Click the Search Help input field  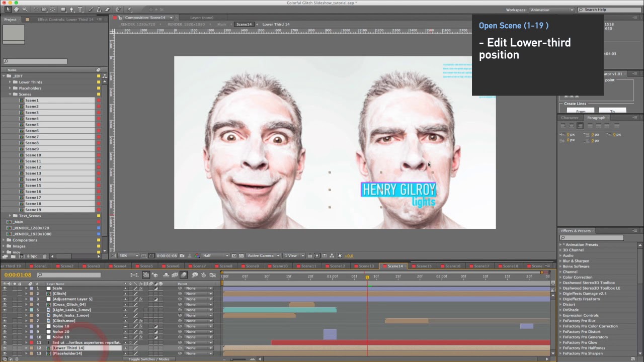pos(609,10)
